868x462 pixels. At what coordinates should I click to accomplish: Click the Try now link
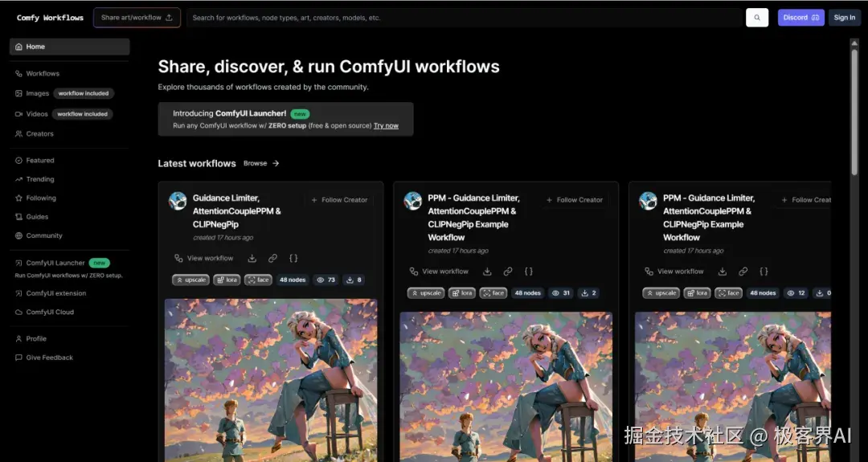pos(386,125)
